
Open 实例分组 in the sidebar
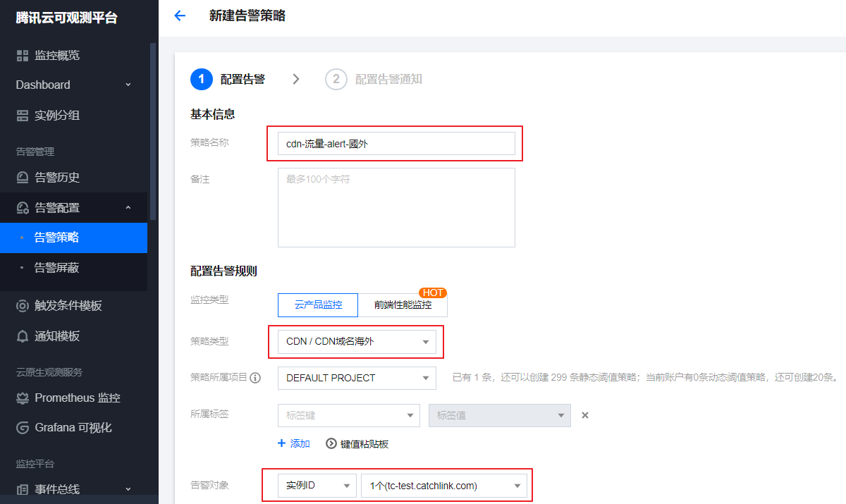click(x=56, y=116)
